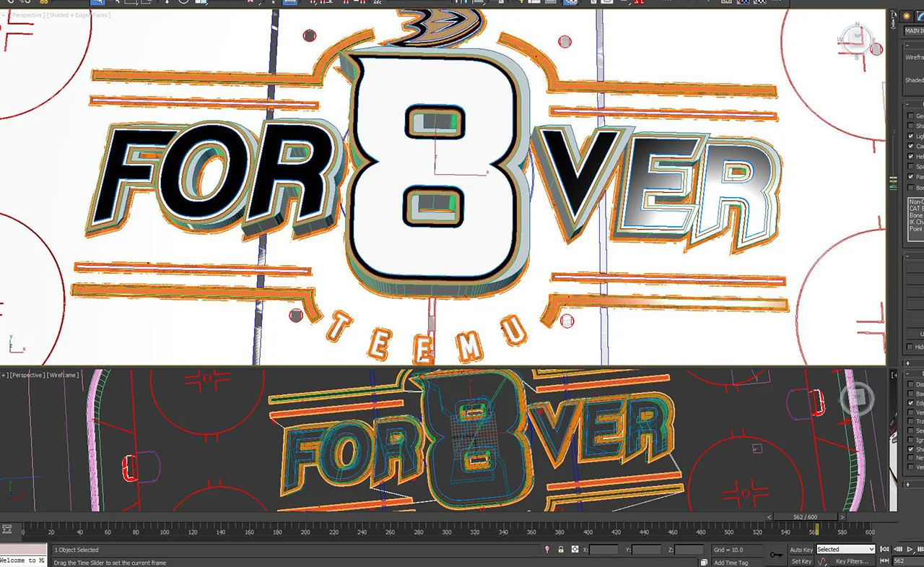This screenshot has height=567, width=924.
Task: Toggle the 'Hid' checkbox in the right panel
Action: click(910, 347)
